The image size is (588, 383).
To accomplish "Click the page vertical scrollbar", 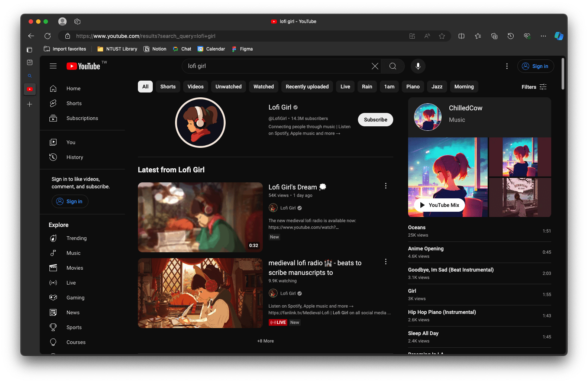I will click(x=563, y=74).
